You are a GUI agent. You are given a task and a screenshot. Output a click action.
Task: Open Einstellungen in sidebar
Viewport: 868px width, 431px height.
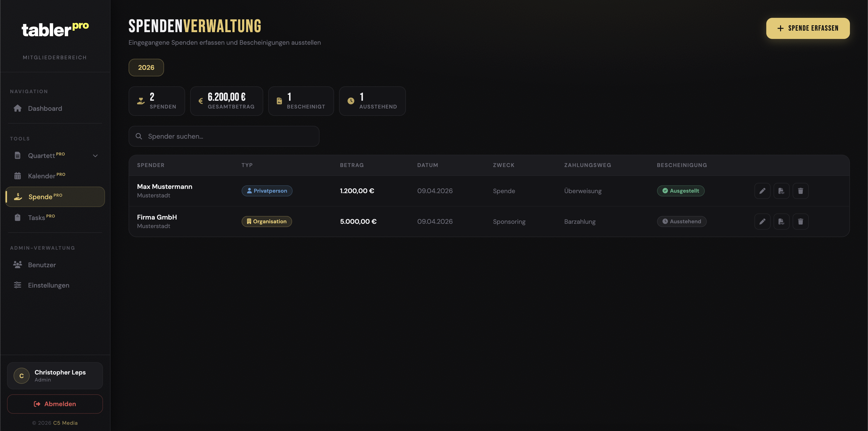pos(48,285)
